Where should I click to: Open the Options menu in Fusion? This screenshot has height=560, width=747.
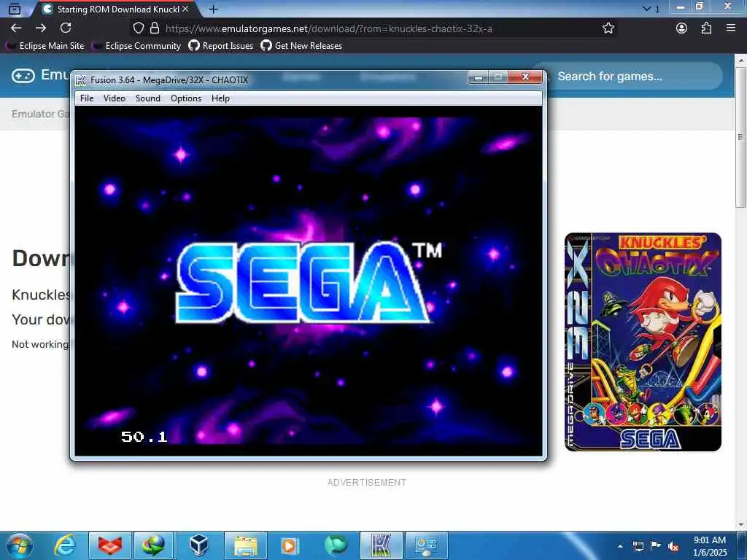(186, 98)
